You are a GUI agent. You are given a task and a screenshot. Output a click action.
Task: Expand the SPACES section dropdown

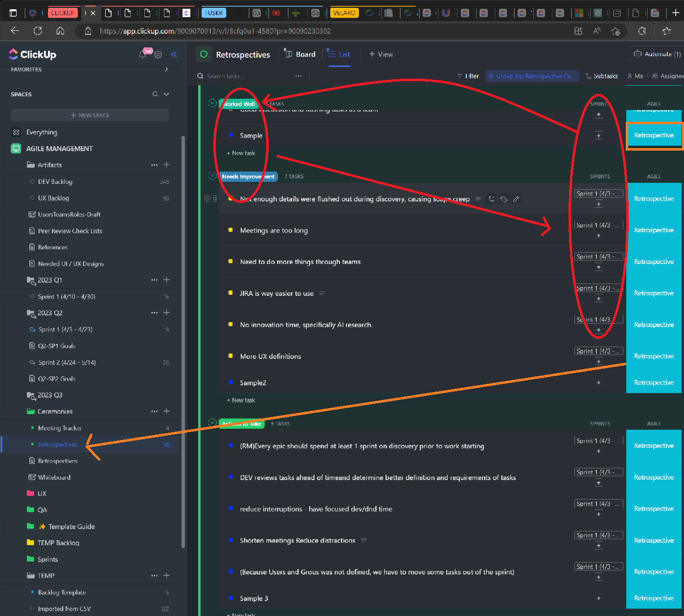[x=166, y=94]
